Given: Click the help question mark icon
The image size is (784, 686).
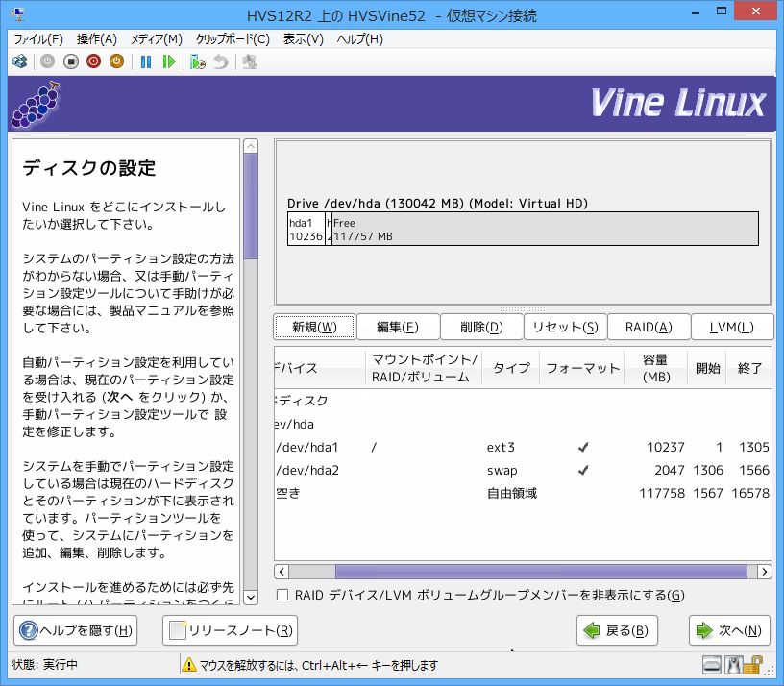Looking at the screenshot, I should click(29, 630).
